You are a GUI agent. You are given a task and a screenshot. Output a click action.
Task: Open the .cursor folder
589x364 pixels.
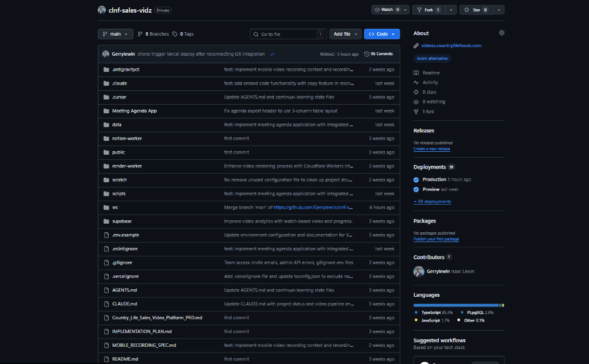[119, 97]
